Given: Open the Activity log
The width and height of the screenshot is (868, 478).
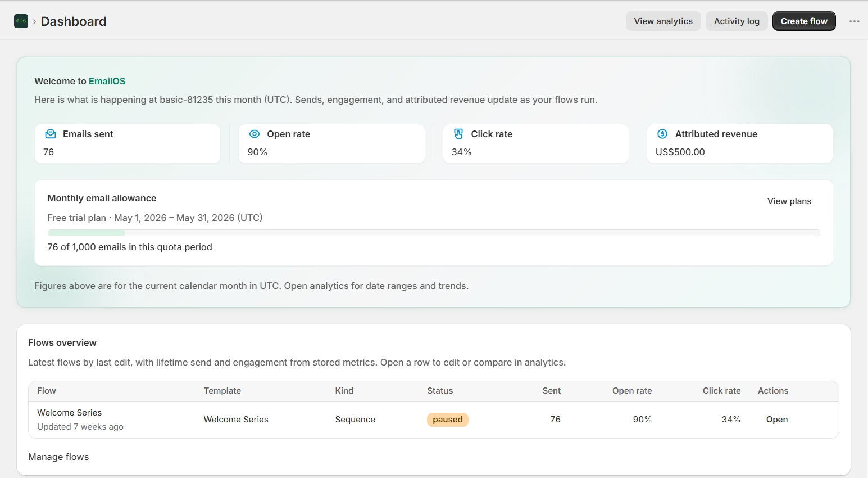Looking at the screenshot, I should pos(737,21).
